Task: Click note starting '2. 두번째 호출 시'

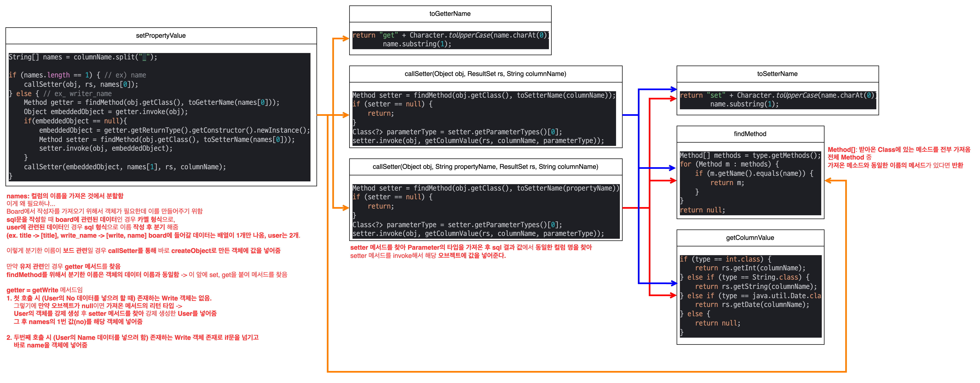Action: 132,338
